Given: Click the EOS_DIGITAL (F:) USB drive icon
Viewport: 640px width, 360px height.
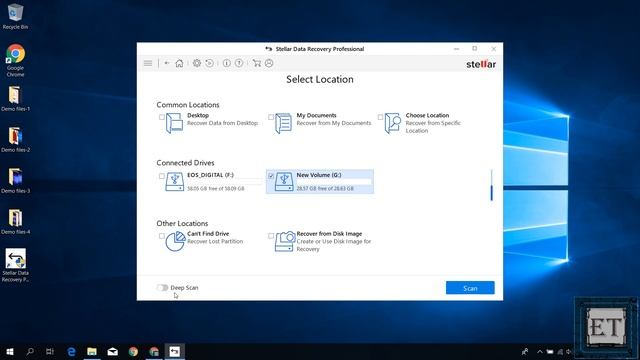Looking at the screenshot, I should (x=175, y=182).
